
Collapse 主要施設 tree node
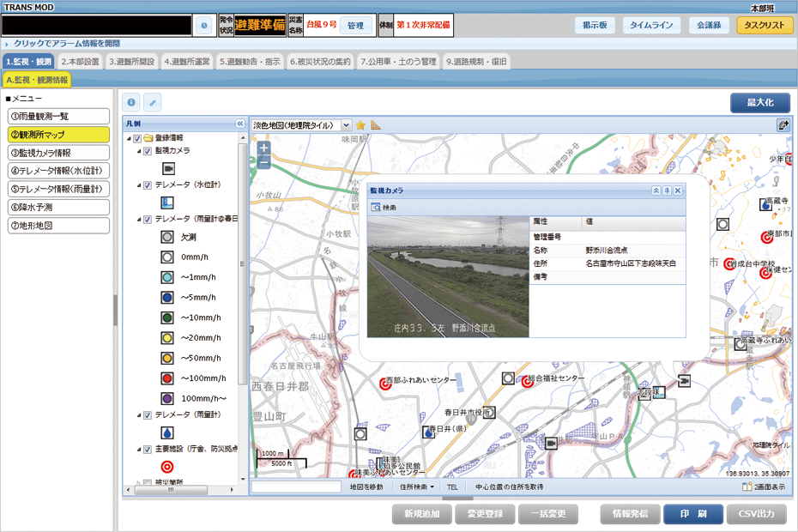click(139, 450)
